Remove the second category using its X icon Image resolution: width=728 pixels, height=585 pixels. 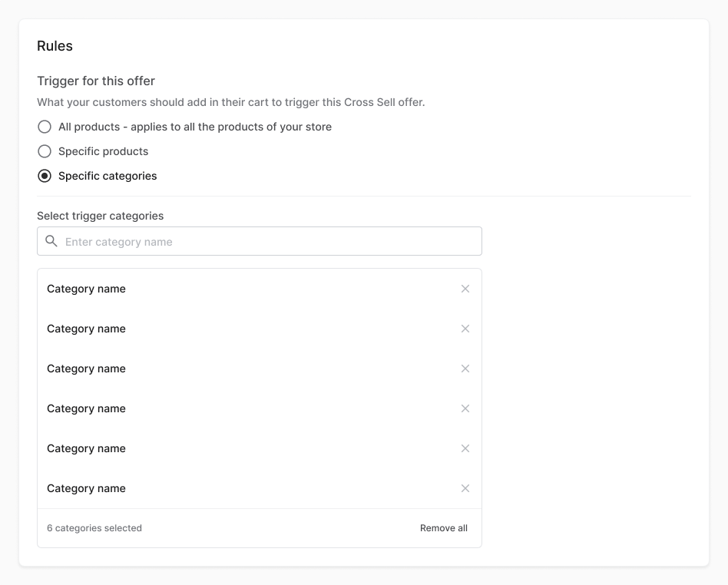[x=465, y=329]
